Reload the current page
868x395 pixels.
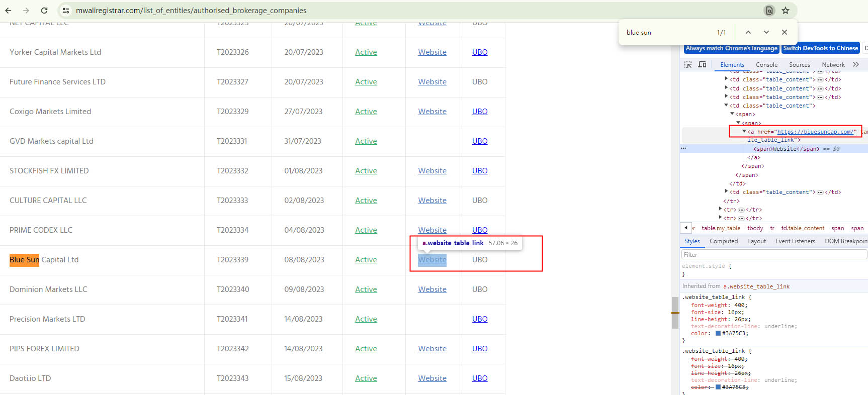click(x=44, y=11)
